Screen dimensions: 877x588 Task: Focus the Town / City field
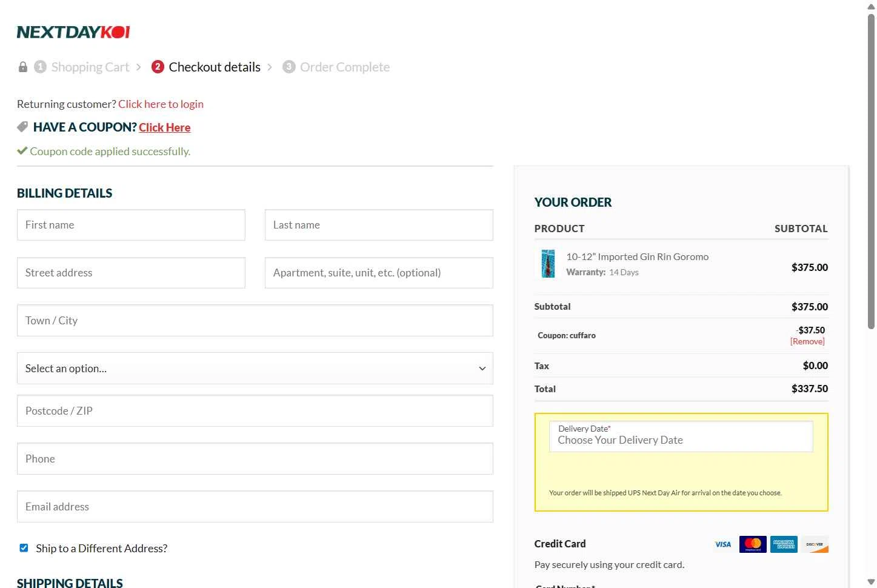click(x=255, y=321)
